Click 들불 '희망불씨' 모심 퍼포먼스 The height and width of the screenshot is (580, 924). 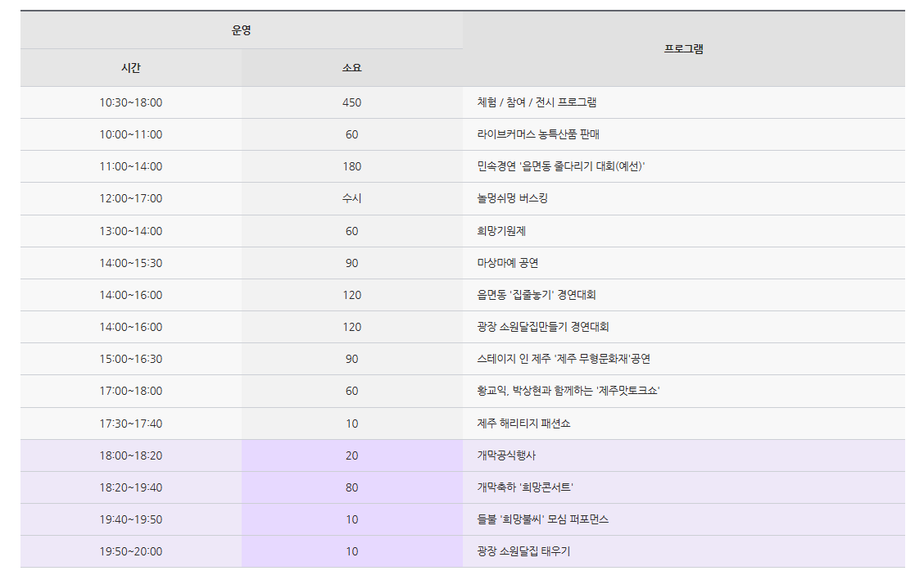(x=543, y=519)
